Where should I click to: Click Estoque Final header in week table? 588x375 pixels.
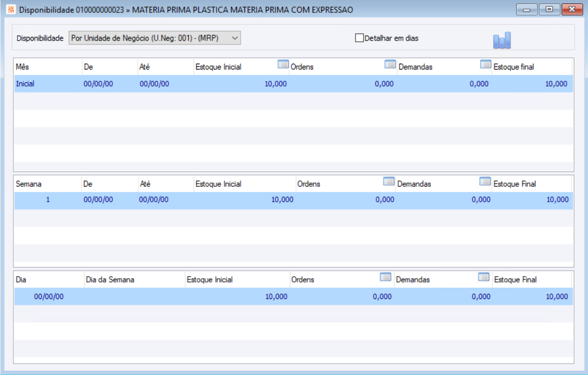tap(514, 184)
